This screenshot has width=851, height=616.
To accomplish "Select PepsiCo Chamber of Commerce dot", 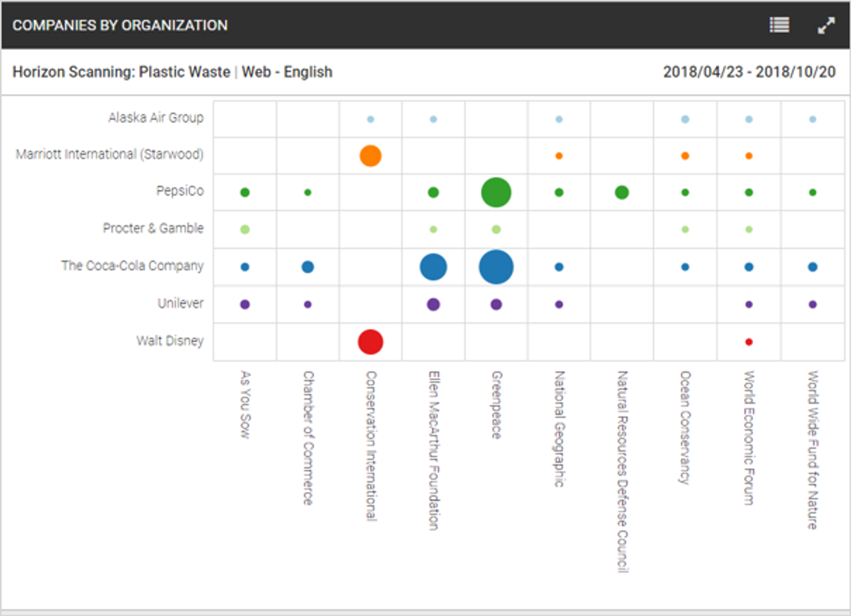I will [x=308, y=192].
